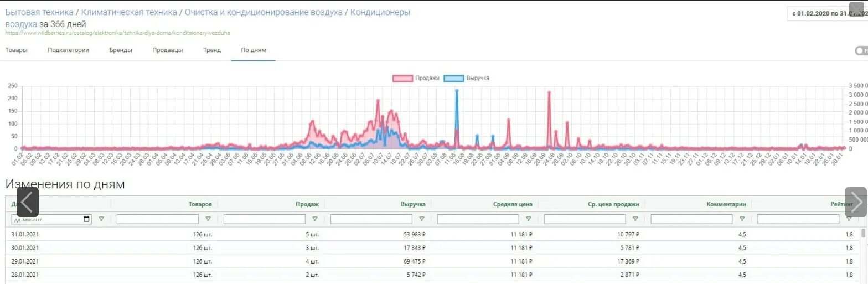Open filter icon for Ср. цена продажи
This screenshot has width=868, height=284.
coord(635,219)
